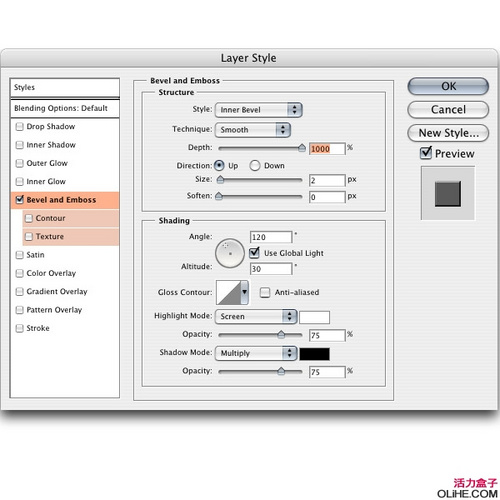Uncheck Use Global Light

click(254, 253)
